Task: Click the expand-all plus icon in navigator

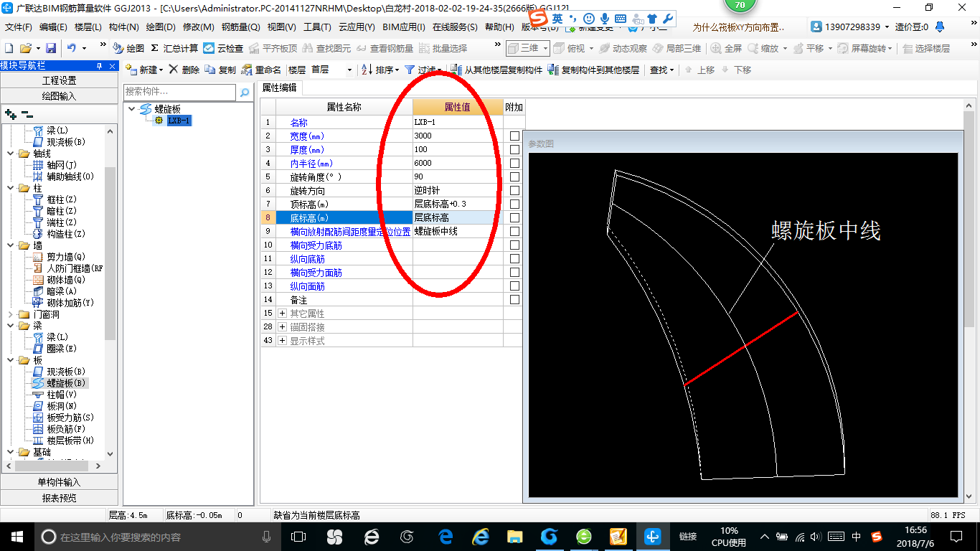Action: (x=10, y=113)
